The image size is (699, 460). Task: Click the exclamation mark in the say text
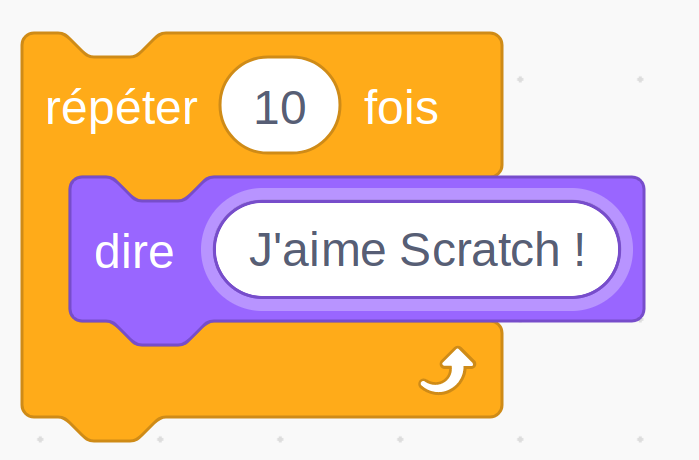click(579, 250)
